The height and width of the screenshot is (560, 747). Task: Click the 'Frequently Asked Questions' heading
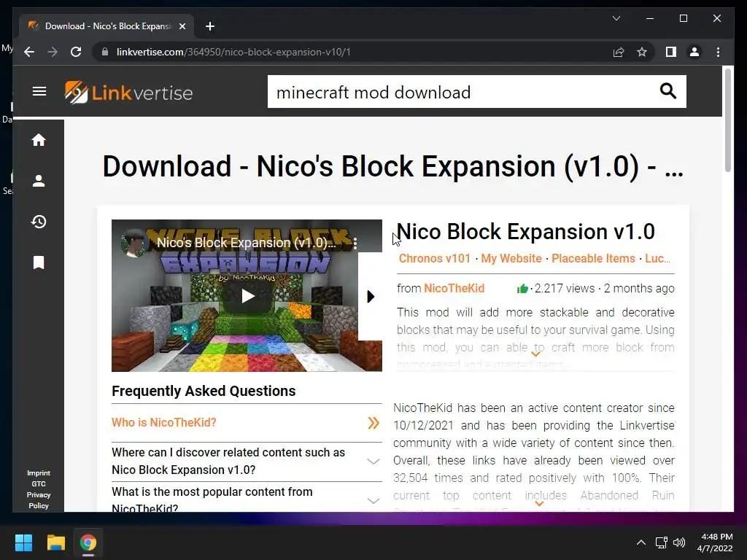point(204,391)
